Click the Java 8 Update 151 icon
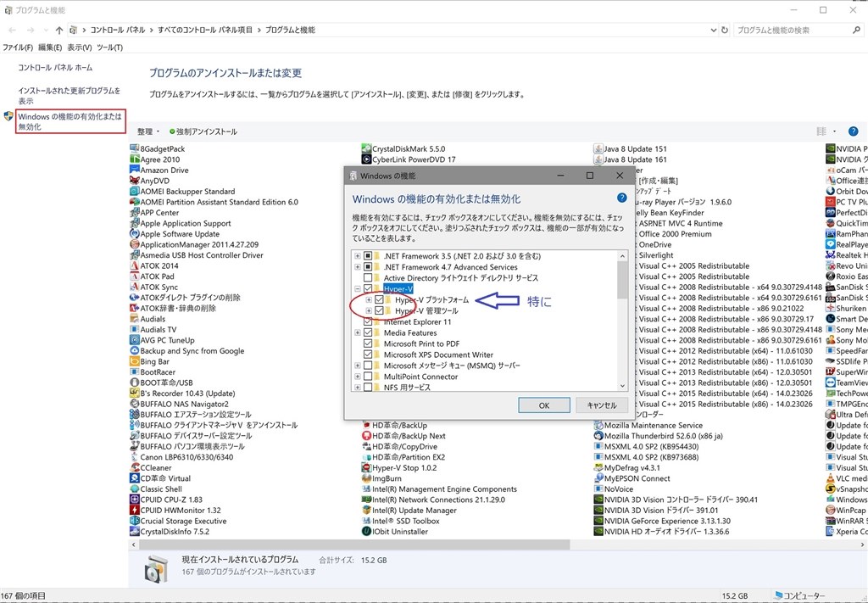868x603 pixels. click(x=598, y=148)
